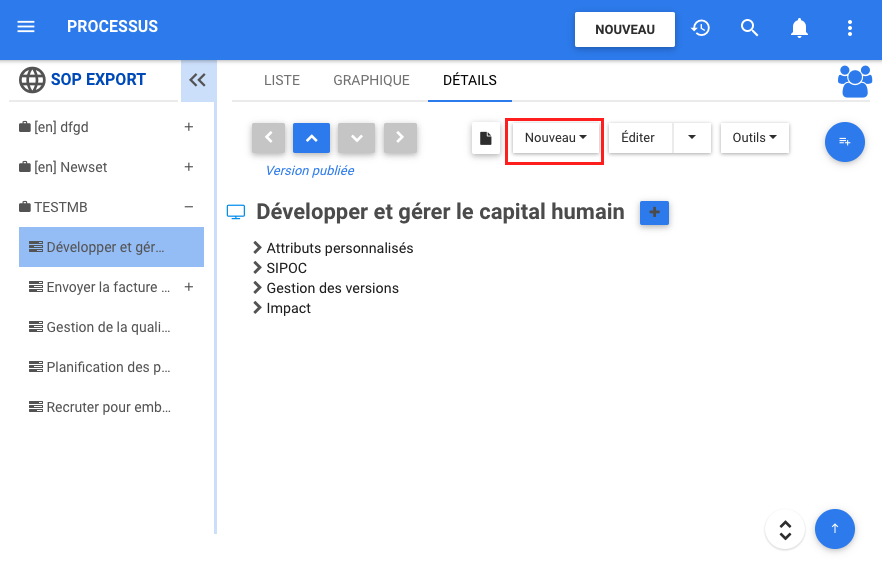This screenshot has width=882, height=568.
Task: Click the monitor icon next to title
Action: click(236, 212)
